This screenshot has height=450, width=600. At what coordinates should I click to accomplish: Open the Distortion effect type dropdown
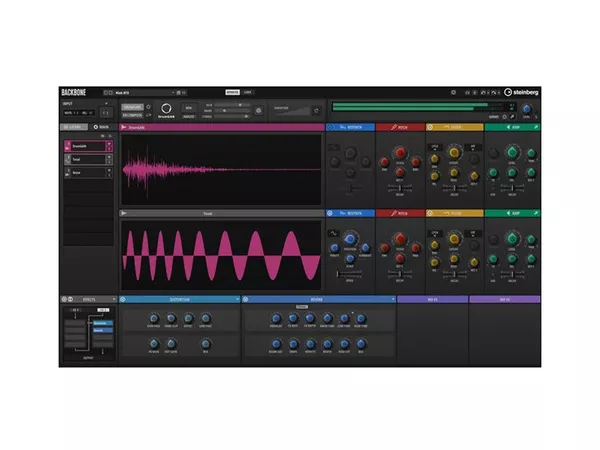(x=237, y=299)
